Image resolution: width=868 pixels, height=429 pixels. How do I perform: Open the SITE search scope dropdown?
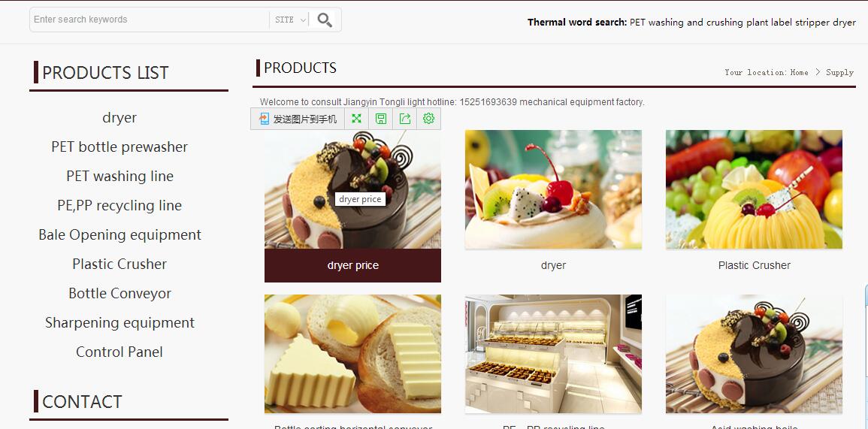(x=290, y=20)
